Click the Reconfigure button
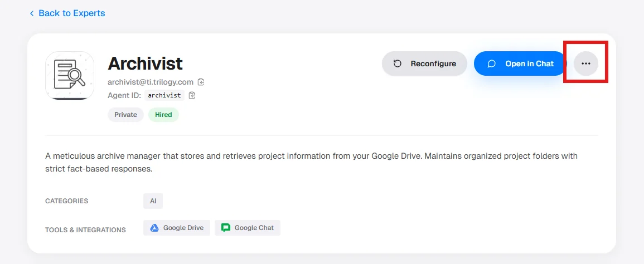Image resolution: width=644 pixels, height=264 pixels. tap(424, 63)
